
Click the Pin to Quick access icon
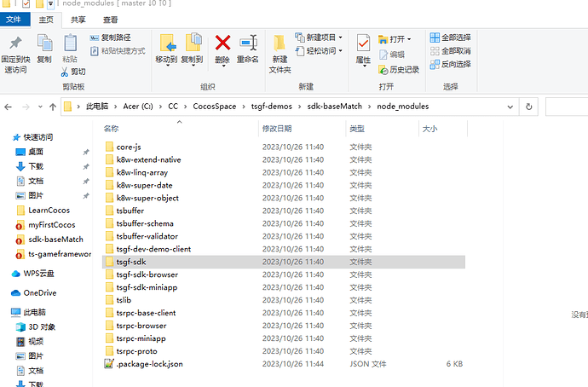15,43
